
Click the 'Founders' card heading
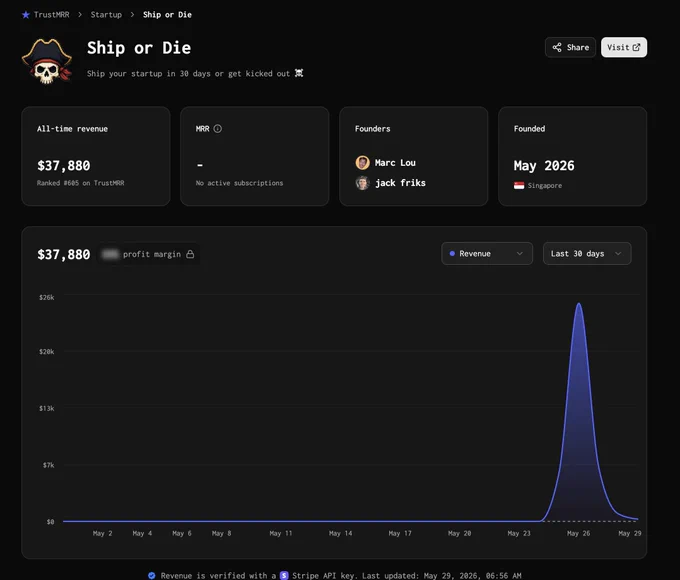[373, 128]
